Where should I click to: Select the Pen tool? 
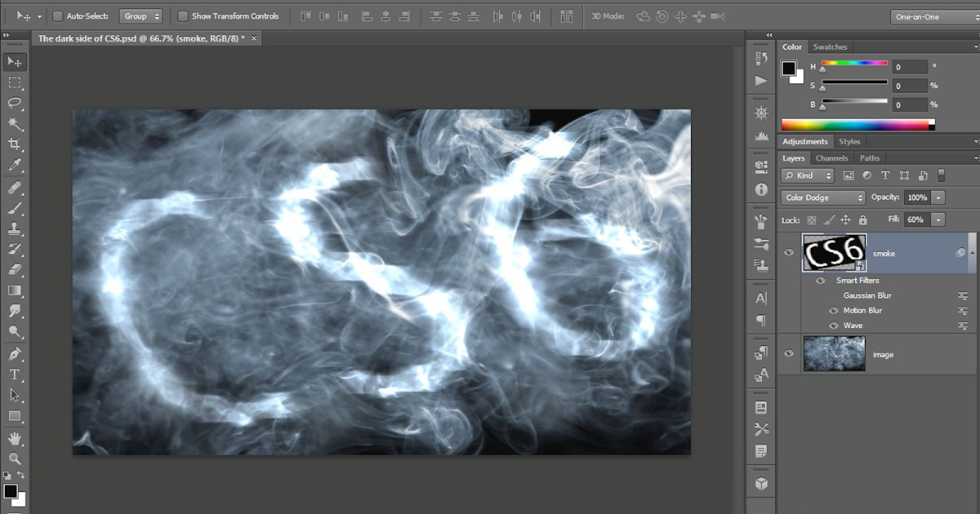[x=15, y=354]
